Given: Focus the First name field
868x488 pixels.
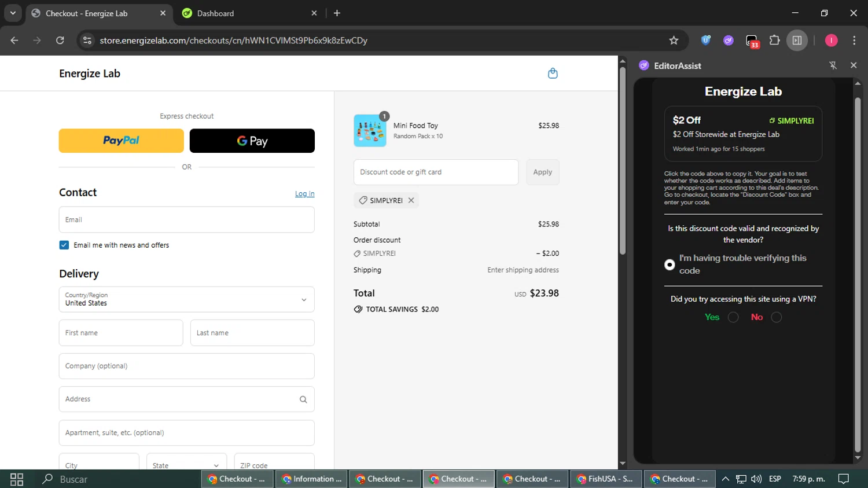Looking at the screenshot, I should (x=121, y=333).
